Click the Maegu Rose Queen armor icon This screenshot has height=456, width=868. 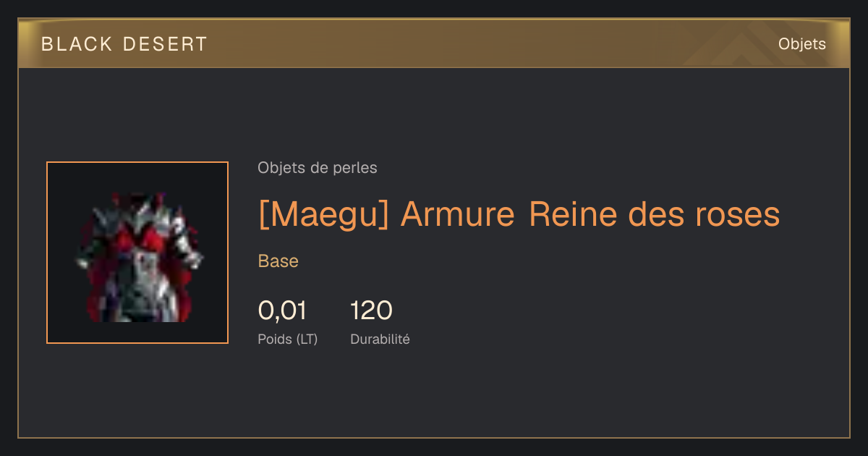(x=137, y=256)
